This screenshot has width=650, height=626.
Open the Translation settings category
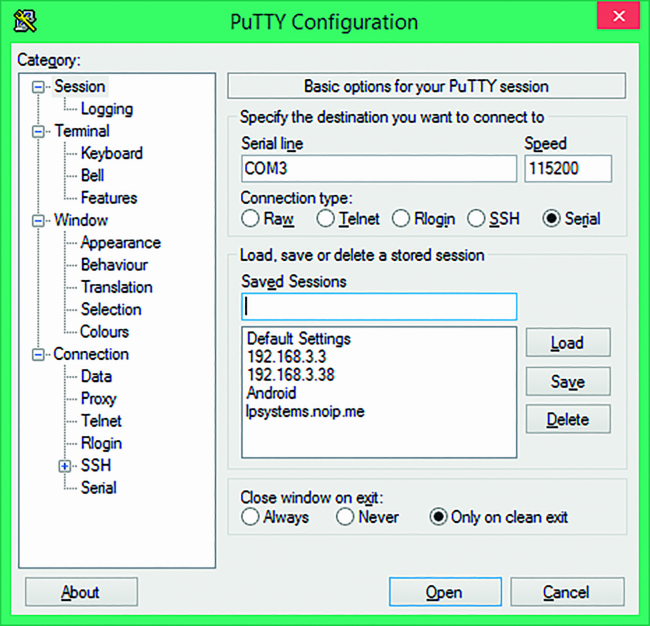117,287
